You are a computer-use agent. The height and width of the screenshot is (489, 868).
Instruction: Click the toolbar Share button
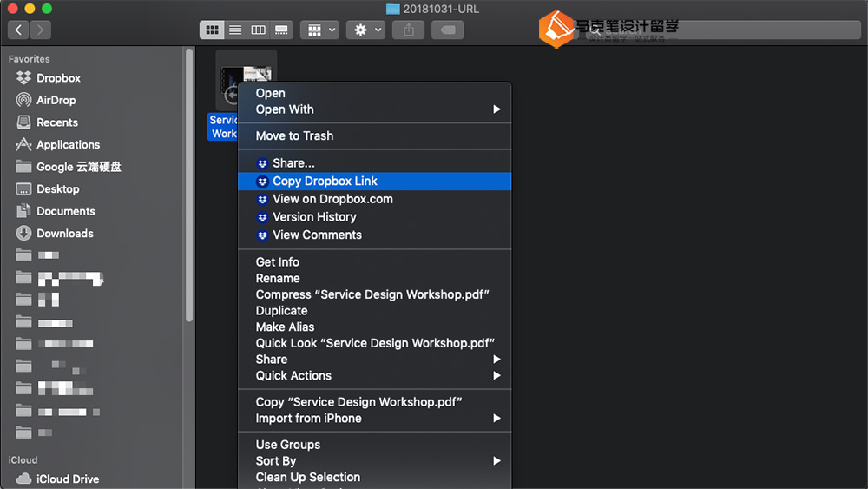(x=409, y=30)
